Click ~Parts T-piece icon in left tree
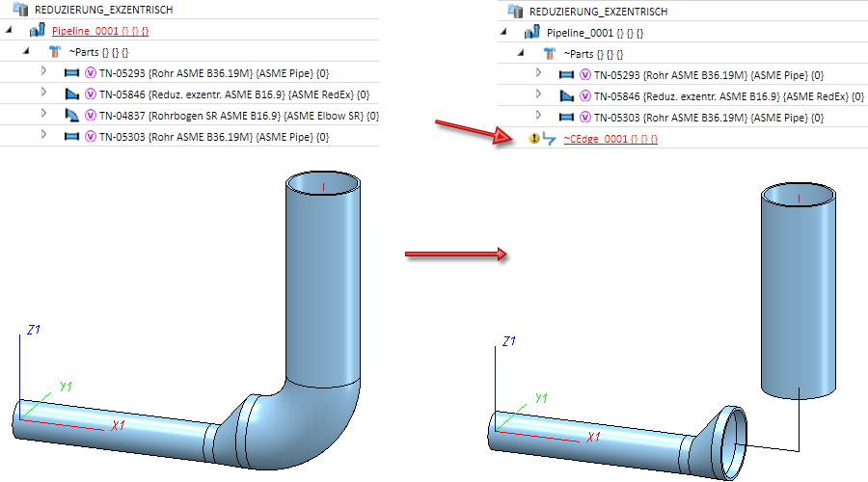868x482 pixels. pyautogui.click(x=55, y=52)
